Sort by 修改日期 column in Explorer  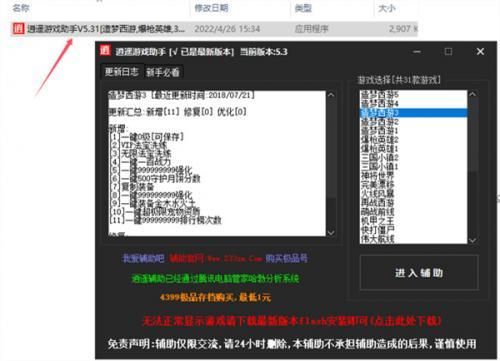pyautogui.click(x=211, y=8)
